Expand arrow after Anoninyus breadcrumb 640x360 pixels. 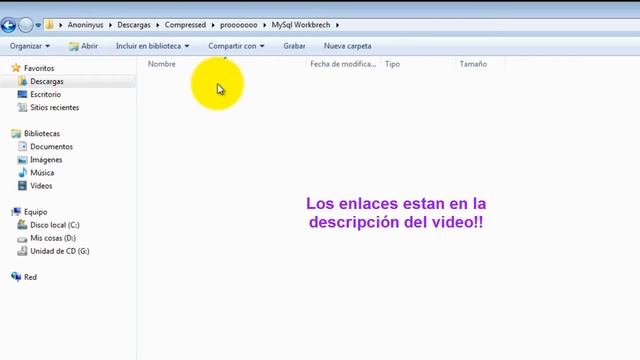point(110,25)
